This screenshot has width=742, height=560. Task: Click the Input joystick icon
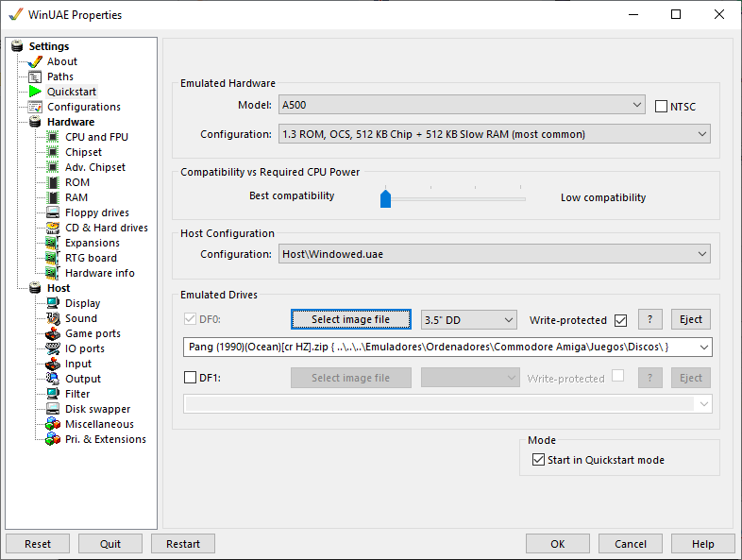point(53,364)
